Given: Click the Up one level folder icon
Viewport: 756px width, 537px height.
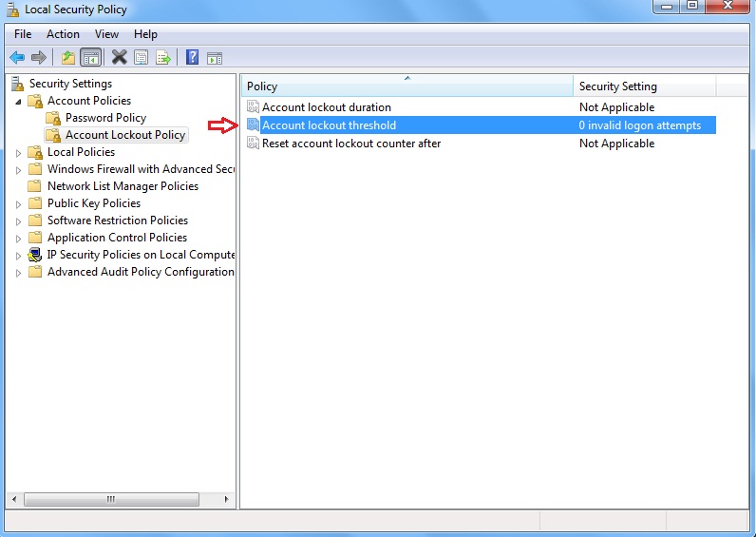Looking at the screenshot, I should pyautogui.click(x=68, y=57).
